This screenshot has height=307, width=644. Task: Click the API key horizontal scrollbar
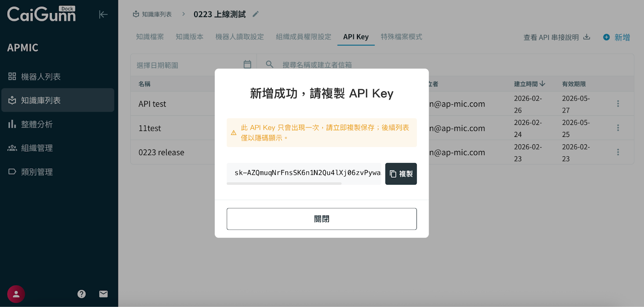click(284, 183)
